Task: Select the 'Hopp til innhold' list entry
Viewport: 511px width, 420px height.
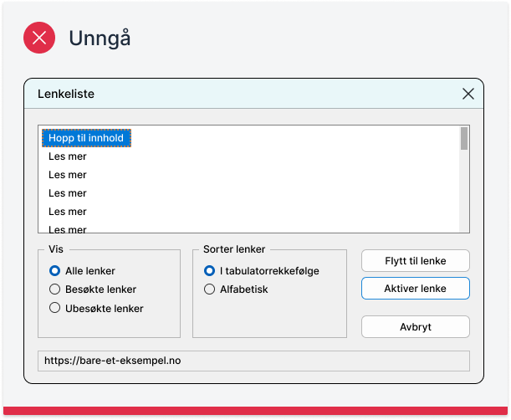Action: (86, 138)
